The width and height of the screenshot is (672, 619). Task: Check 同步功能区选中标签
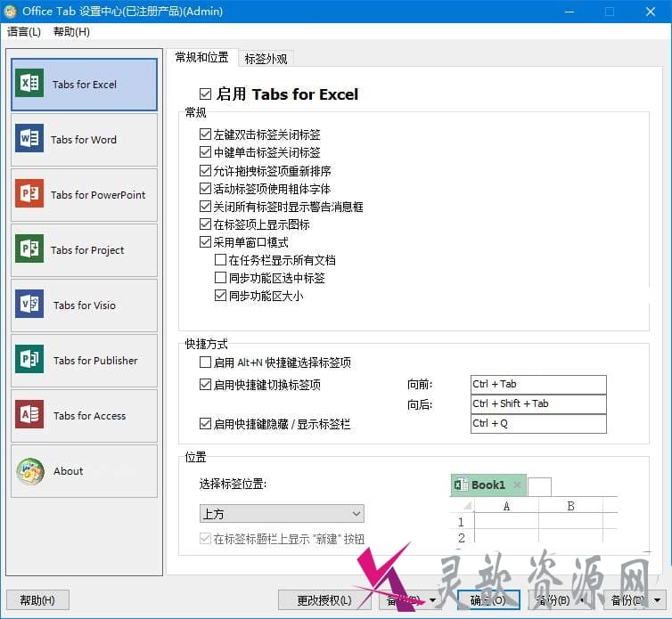(220, 278)
